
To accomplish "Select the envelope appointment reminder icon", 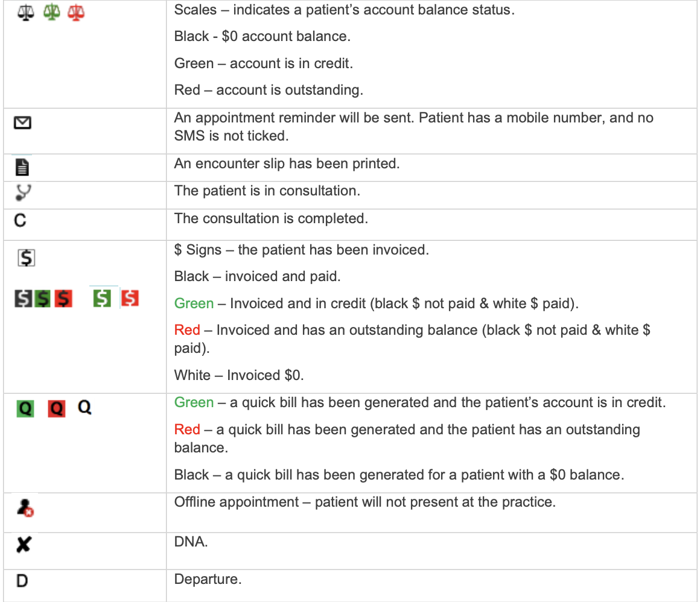I will tap(23, 124).
